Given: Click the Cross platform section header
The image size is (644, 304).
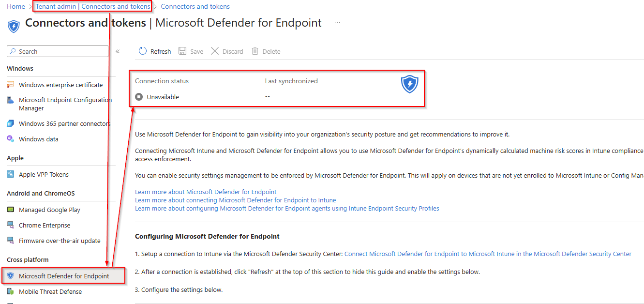Looking at the screenshot, I should coord(28,259).
